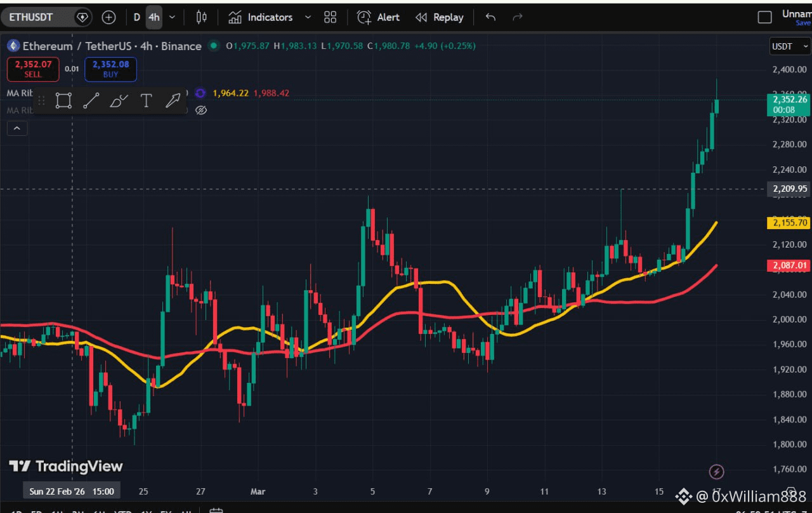Click the yellow 2,155.70 MA price label
This screenshot has height=513, width=812.
(x=789, y=223)
